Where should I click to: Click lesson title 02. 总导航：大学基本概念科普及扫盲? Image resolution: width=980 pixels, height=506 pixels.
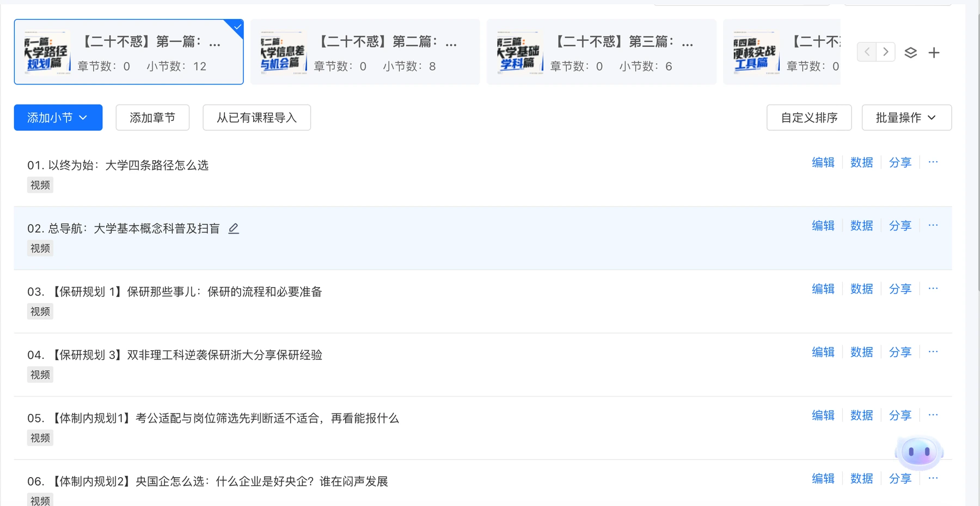click(124, 228)
